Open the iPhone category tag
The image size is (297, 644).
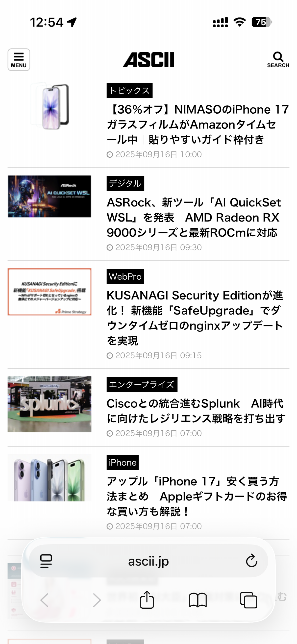click(123, 463)
